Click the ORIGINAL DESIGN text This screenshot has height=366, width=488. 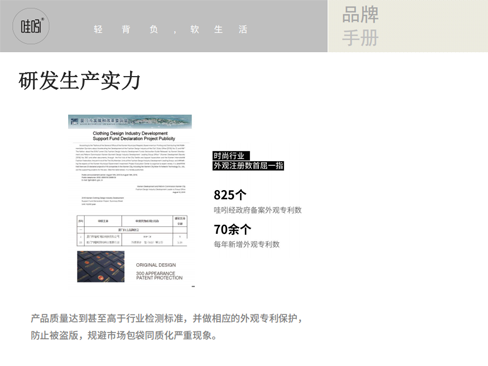(x=156, y=265)
